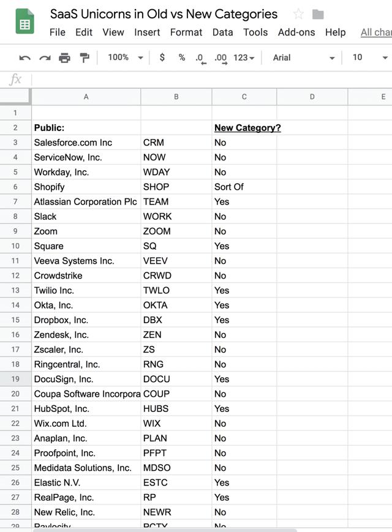
Task: Format selection as currency
Action: tap(162, 58)
